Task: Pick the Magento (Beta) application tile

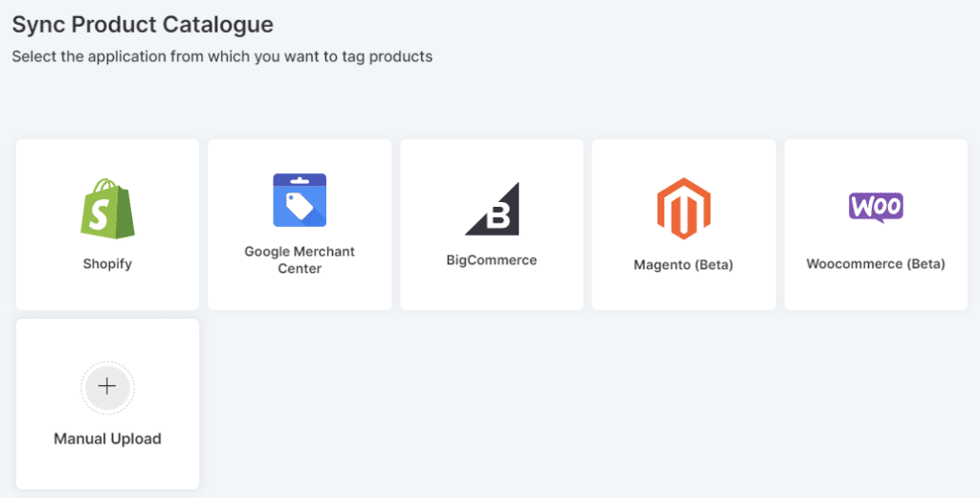Action: pos(683,289)
